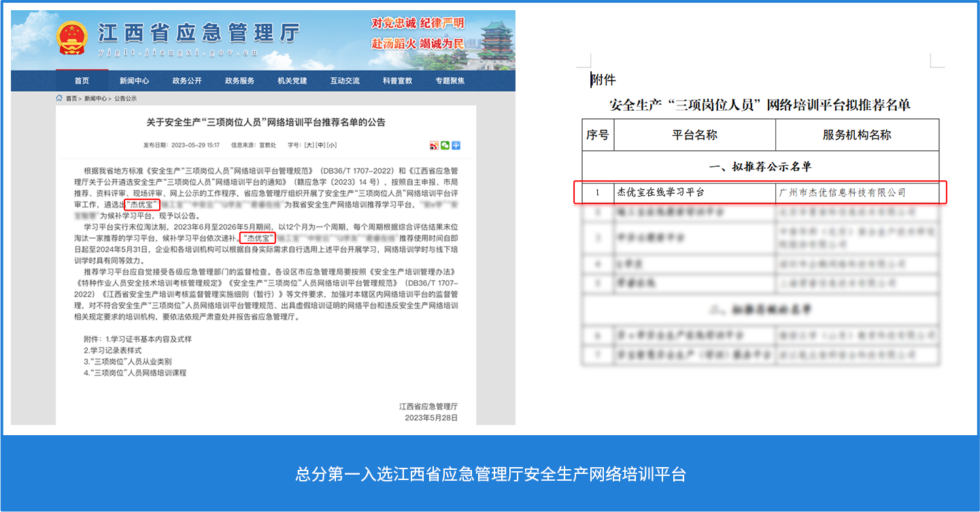Open the 互动交流 navigation menu
980x512 pixels.
[x=345, y=81]
